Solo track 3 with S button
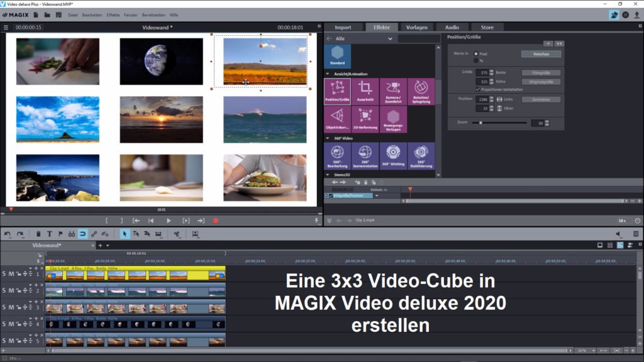644x362 pixels. pyautogui.click(x=4, y=307)
